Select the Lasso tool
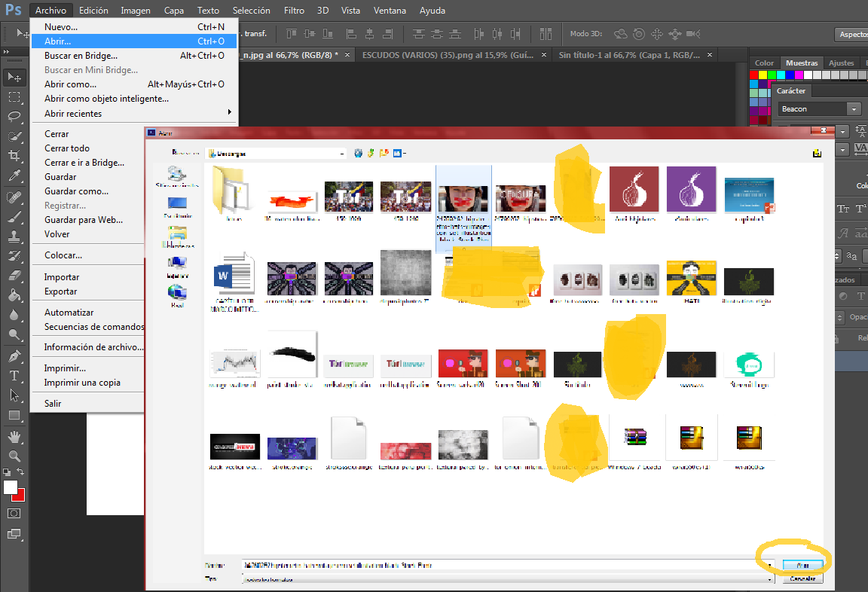 tap(14, 117)
